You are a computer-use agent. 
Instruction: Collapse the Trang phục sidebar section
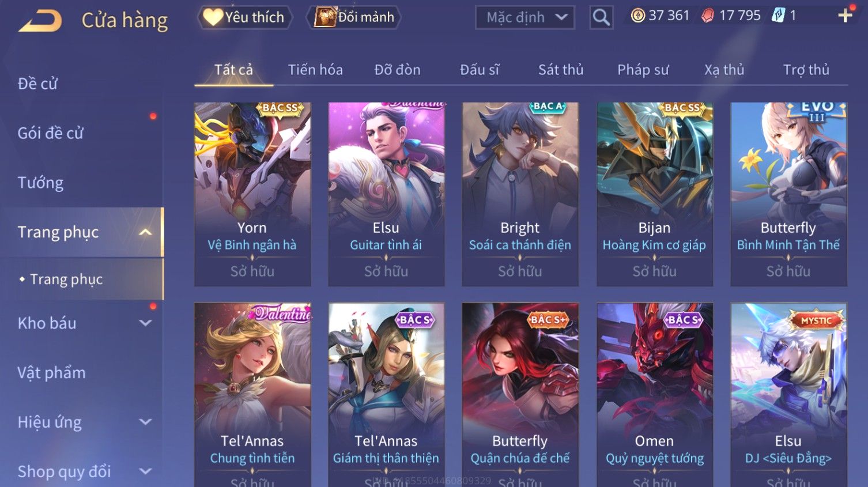click(145, 232)
